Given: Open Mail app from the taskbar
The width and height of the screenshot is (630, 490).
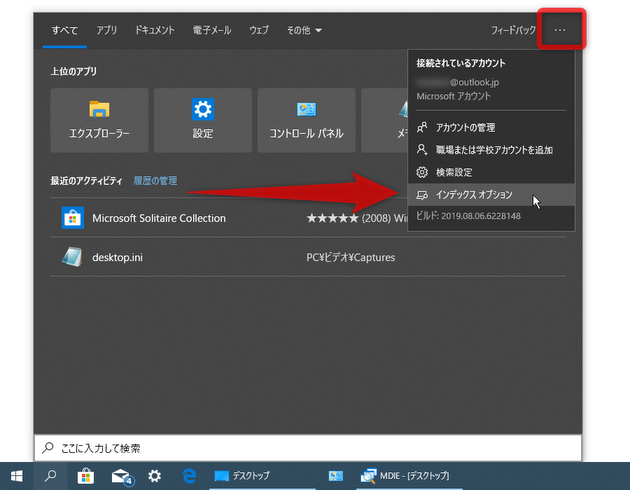Looking at the screenshot, I should coord(121,476).
